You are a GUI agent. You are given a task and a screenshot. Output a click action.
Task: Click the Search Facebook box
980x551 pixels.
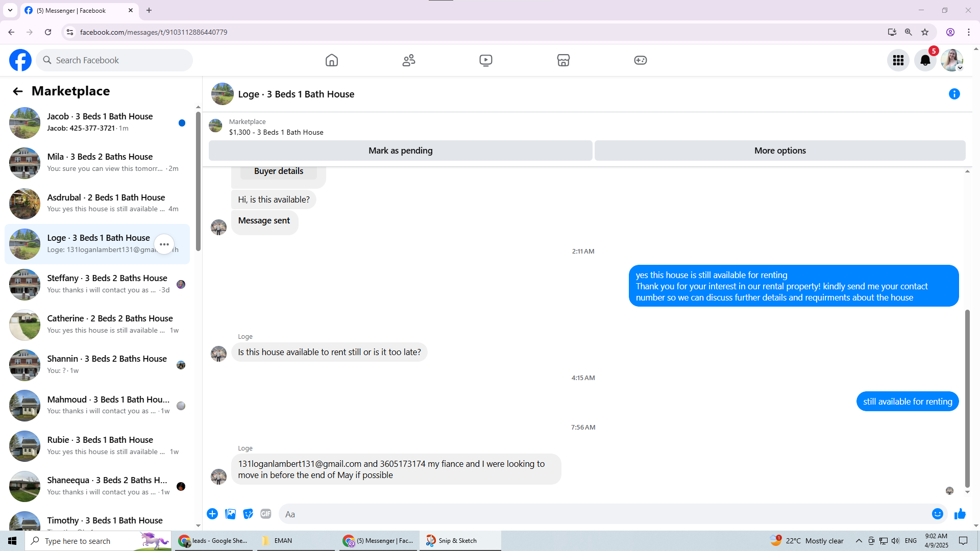click(114, 60)
